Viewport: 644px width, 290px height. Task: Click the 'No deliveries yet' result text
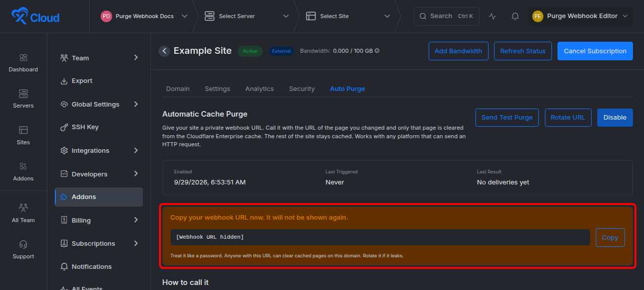(x=503, y=182)
